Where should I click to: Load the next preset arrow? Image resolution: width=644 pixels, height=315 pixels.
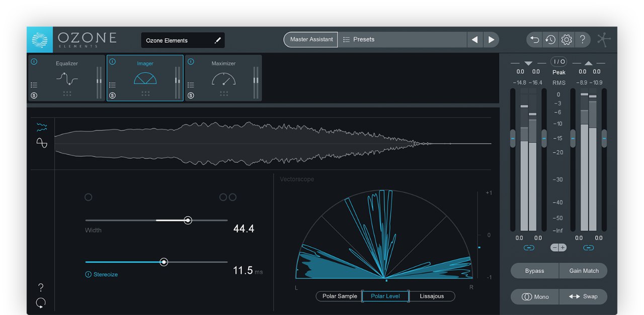[x=491, y=40]
